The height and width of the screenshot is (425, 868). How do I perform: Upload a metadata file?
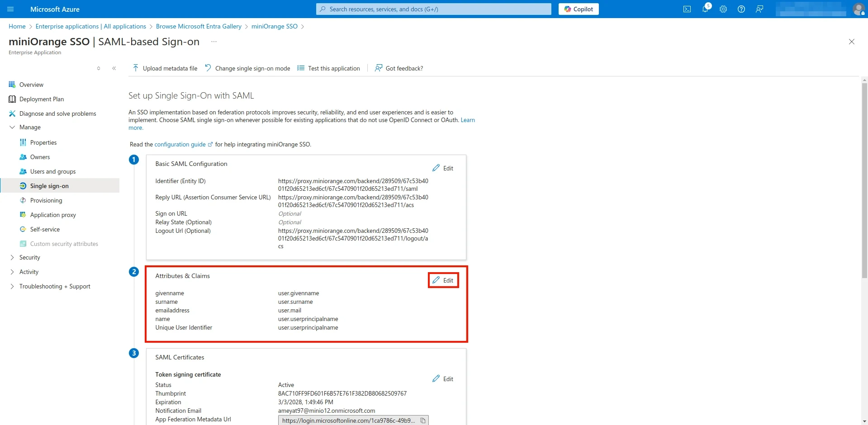pyautogui.click(x=164, y=68)
